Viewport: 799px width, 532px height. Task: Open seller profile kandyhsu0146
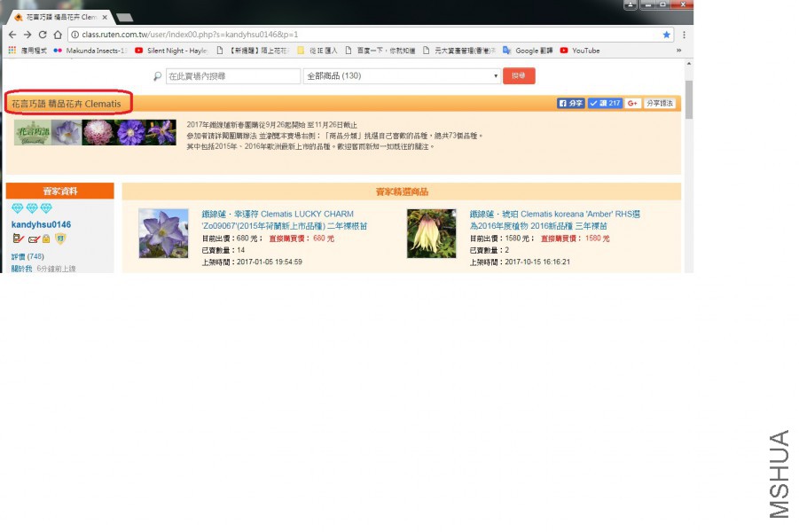[x=41, y=225]
